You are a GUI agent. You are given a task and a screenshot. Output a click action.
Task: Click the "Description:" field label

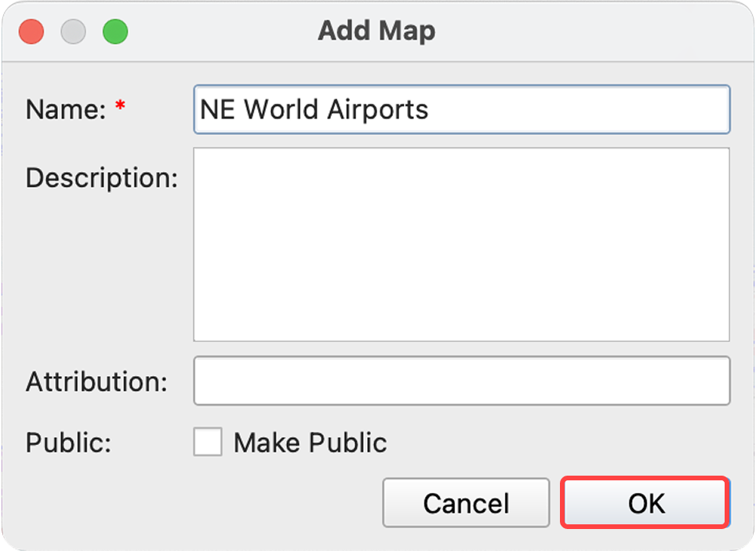pos(101,177)
